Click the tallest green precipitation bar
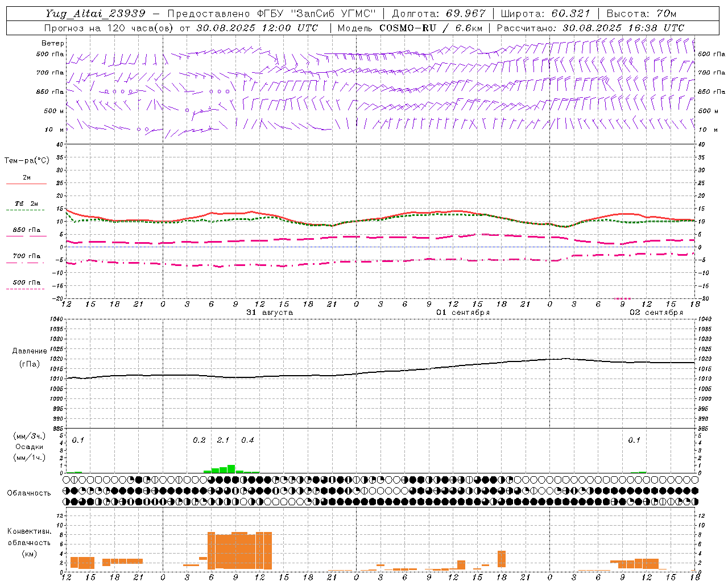The image size is (728, 582). 231,469
